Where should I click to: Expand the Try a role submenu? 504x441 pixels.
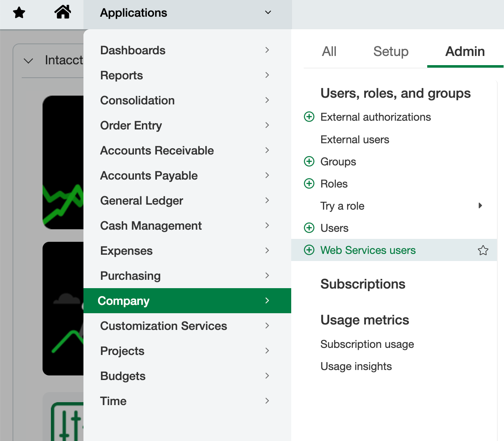point(480,205)
